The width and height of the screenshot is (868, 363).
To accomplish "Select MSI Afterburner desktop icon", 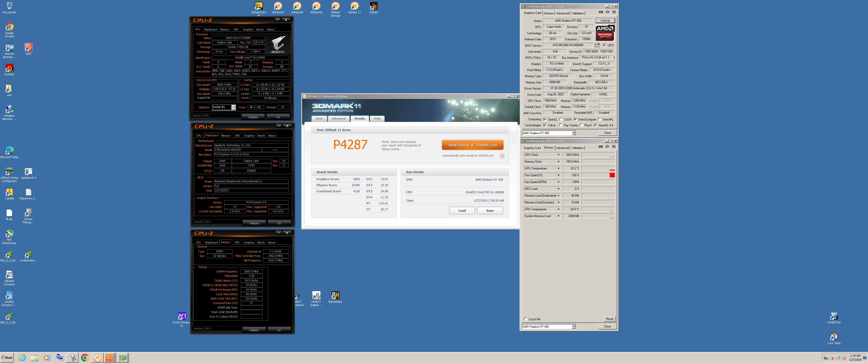I will [x=9, y=237].
